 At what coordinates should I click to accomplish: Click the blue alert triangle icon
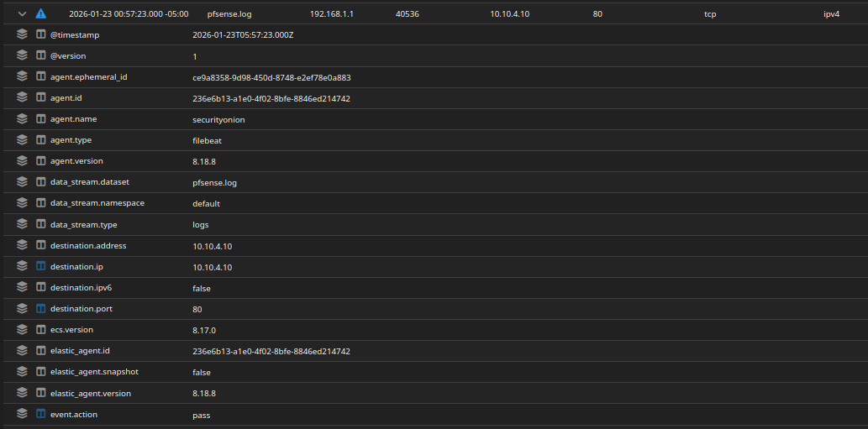click(40, 14)
